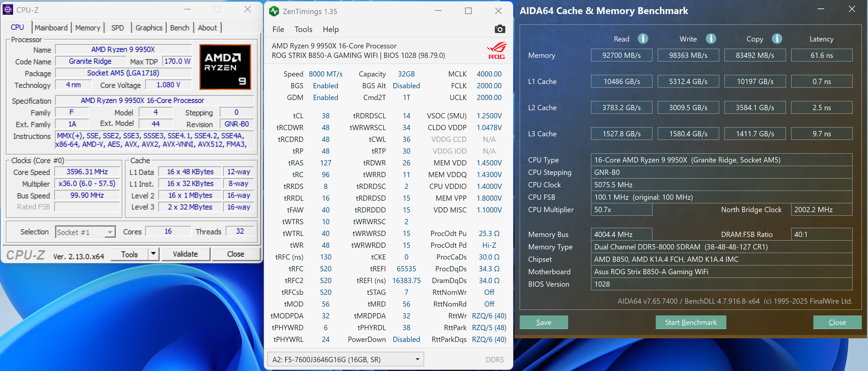The width and height of the screenshot is (868, 371).
Task: Click the BIOS Version field 1028 in AIDA64
Action: tap(721, 284)
